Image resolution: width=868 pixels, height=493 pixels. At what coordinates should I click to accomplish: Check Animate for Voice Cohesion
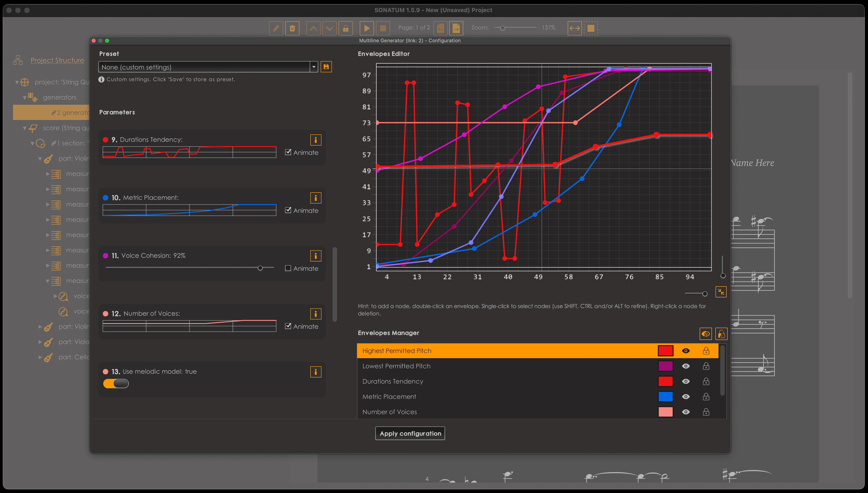(x=288, y=268)
